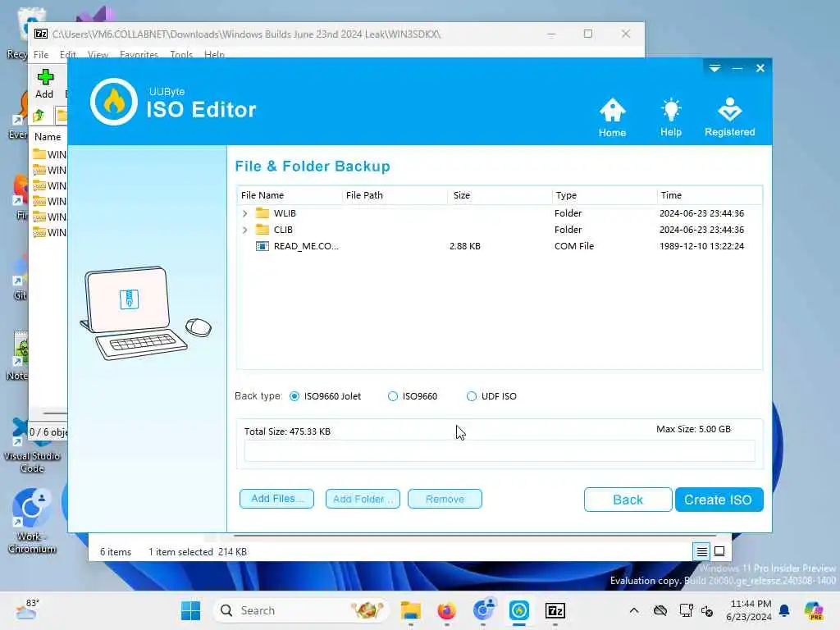Screen dimensions: 840x630
Task: Click the Add Folder button
Action: 363,499
